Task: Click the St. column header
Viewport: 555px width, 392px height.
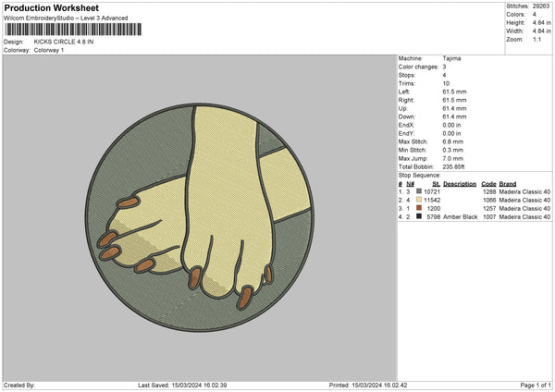Action: 436,183
